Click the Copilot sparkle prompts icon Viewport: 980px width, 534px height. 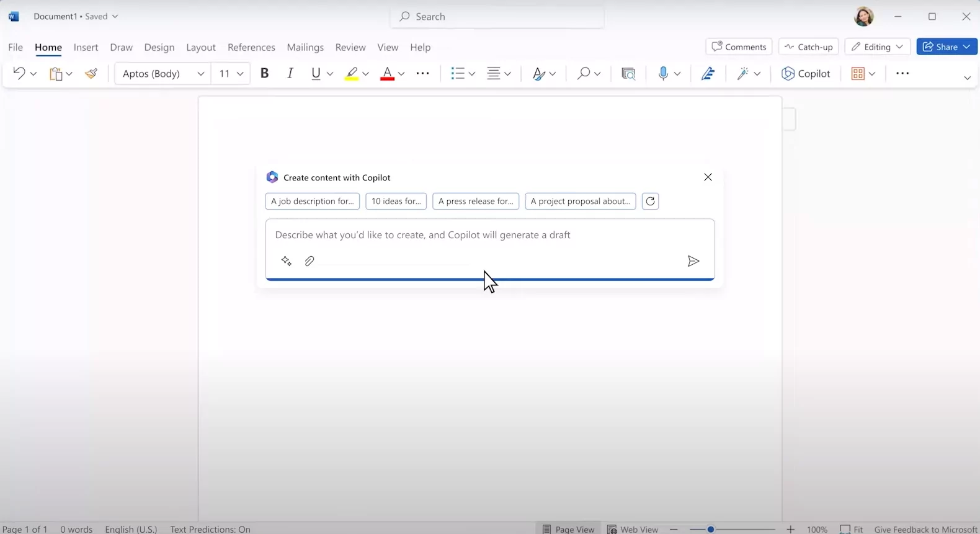pyautogui.click(x=286, y=261)
